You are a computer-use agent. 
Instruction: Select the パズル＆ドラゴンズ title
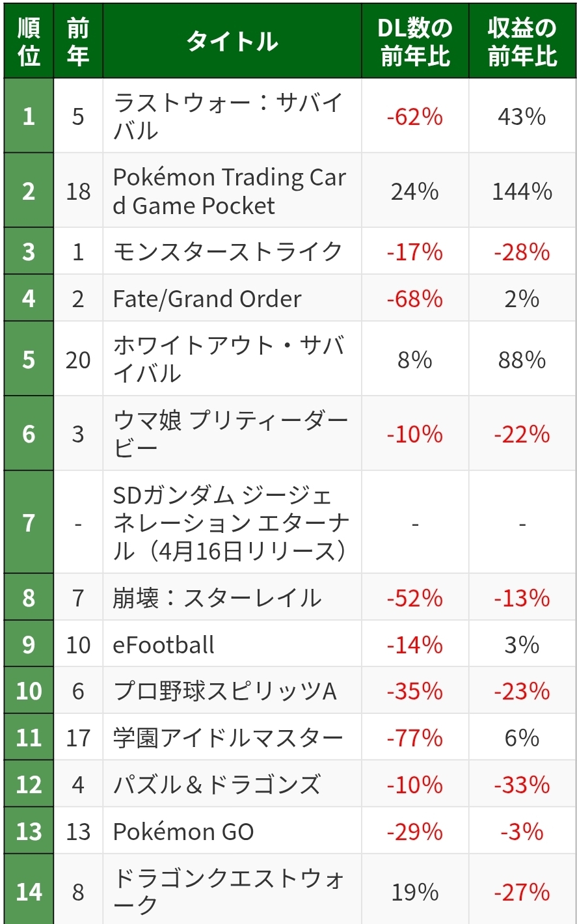[x=217, y=785]
